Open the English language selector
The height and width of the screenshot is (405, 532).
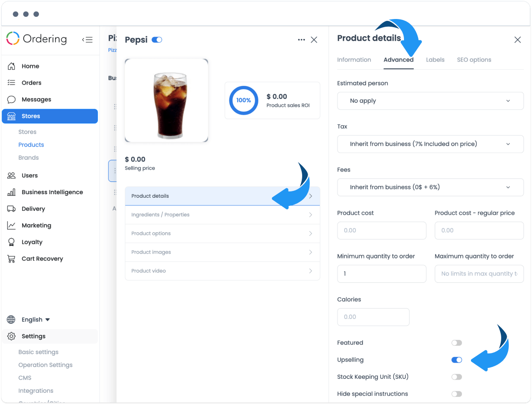[36, 319]
